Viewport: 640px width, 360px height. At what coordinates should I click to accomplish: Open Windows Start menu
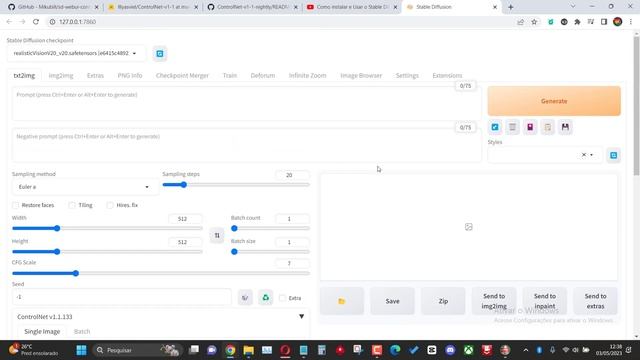82,350
